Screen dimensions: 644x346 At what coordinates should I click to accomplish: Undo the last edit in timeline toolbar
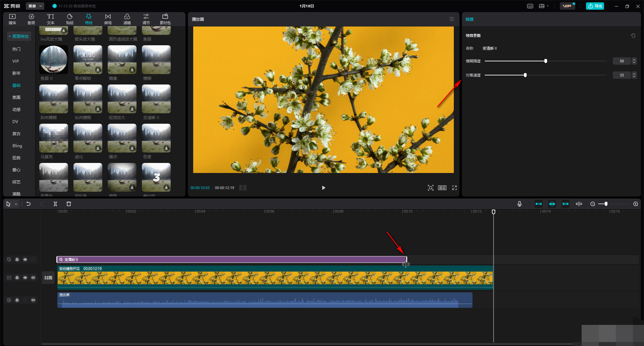click(x=29, y=204)
